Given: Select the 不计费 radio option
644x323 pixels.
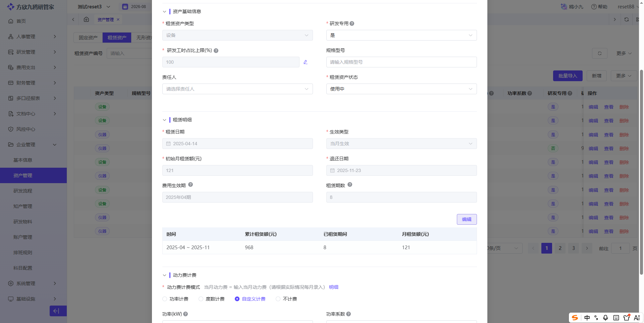Looking at the screenshot, I should (x=278, y=299).
